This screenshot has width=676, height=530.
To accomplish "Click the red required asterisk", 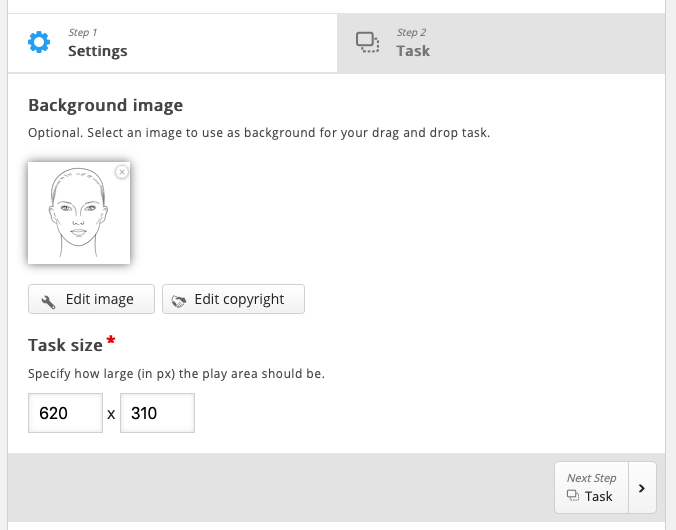I will click(111, 340).
